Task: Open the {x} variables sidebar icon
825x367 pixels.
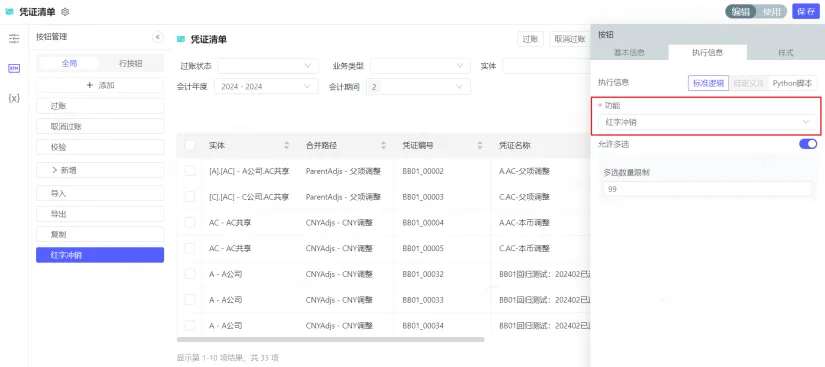Action: [14, 98]
